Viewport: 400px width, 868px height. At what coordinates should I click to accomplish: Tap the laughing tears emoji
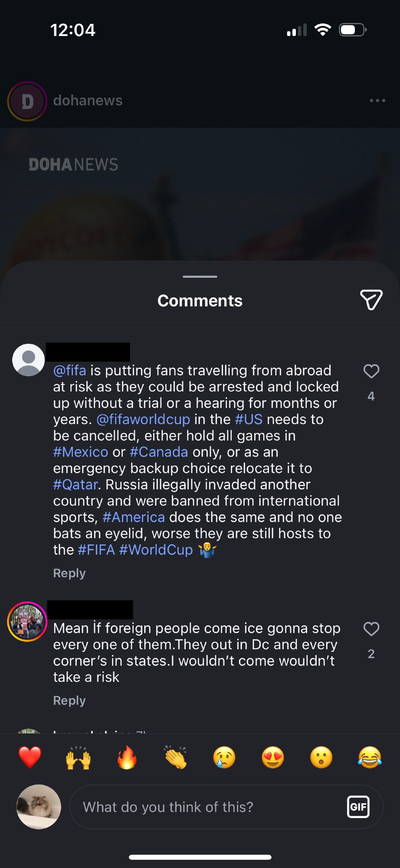coord(370,758)
